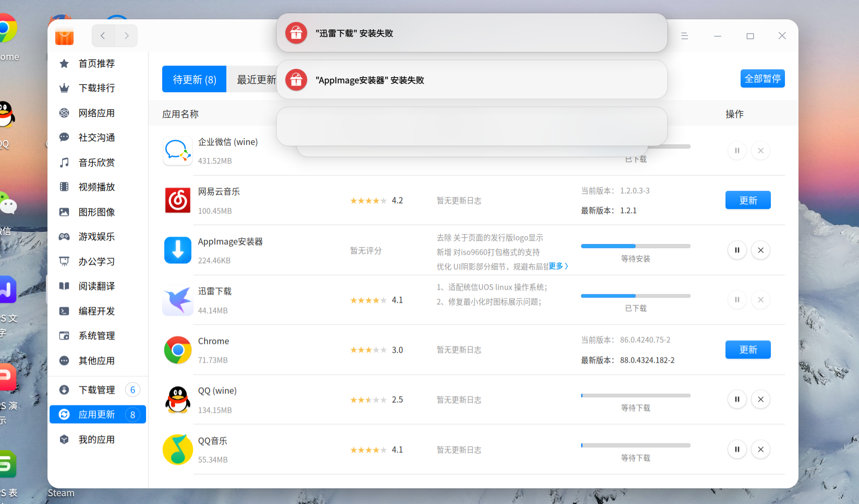The width and height of the screenshot is (859, 504).
Task: Click the 企业微信 app icon
Action: click(178, 151)
